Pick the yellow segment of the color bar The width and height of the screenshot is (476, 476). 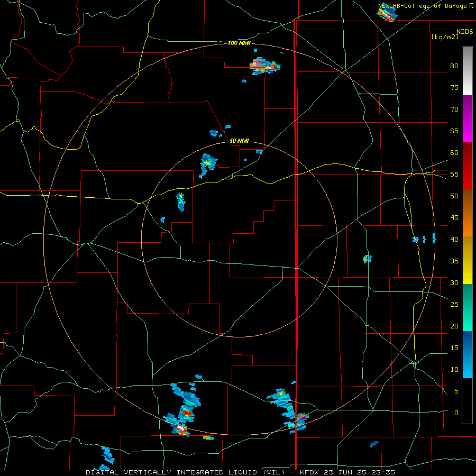tap(467, 260)
